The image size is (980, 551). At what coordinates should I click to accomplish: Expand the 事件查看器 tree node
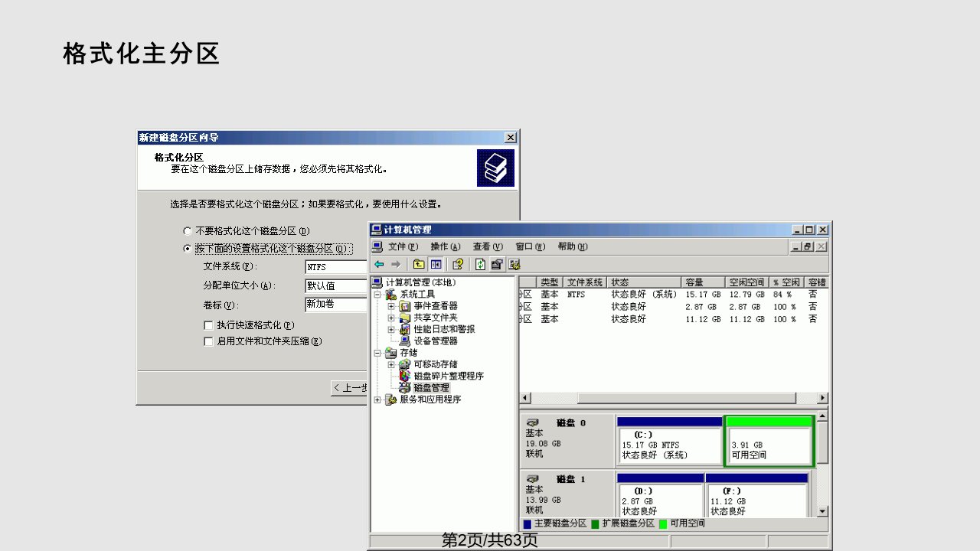pyautogui.click(x=390, y=306)
